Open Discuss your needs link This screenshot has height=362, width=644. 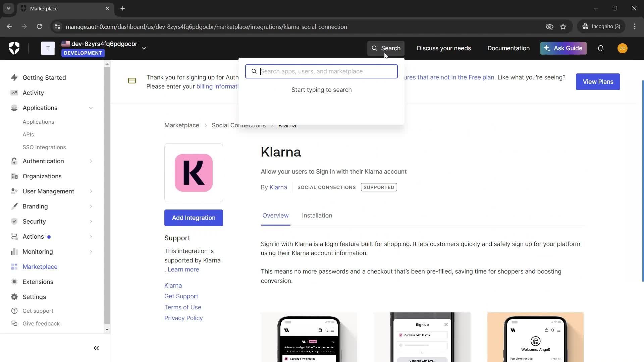(x=444, y=48)
